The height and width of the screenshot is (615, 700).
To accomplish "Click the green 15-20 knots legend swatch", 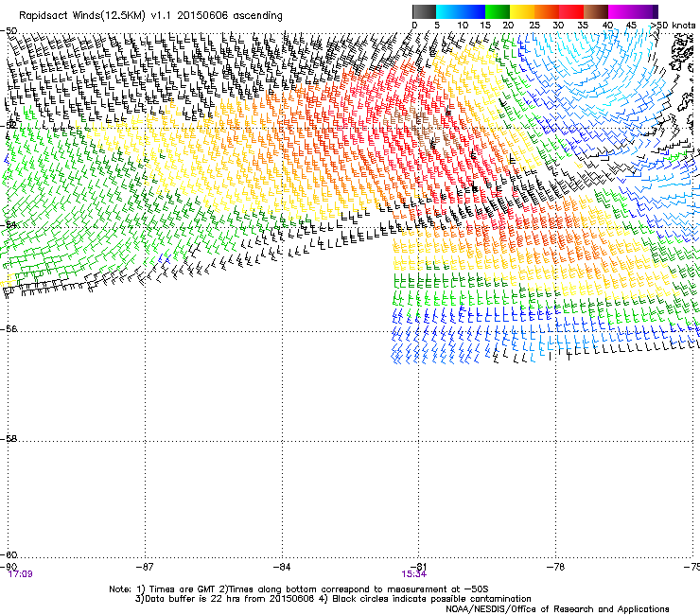I will pyautogui.click(x=498, y=11).
